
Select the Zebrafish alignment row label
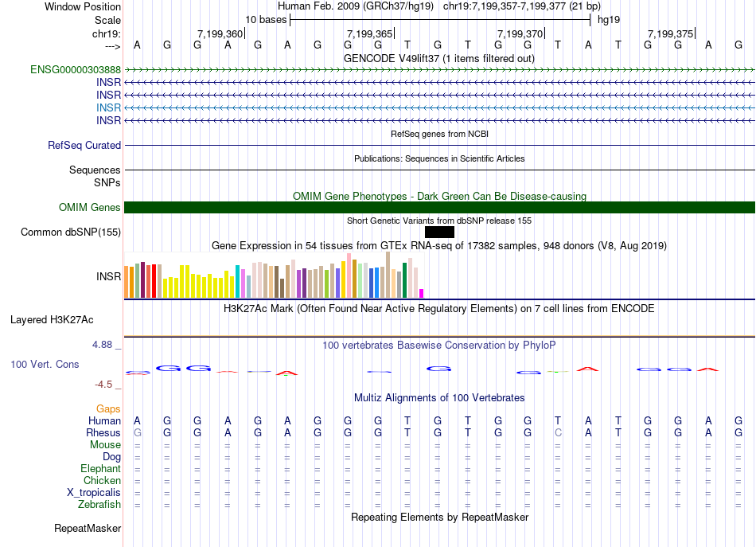[x=99, y=504]
